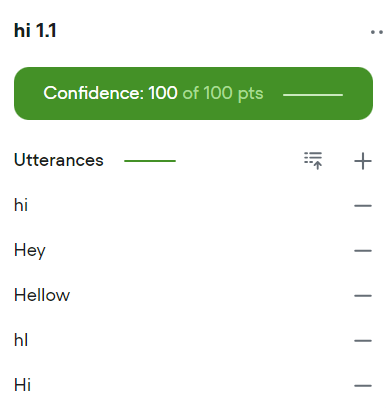Viewport: 386px width, 408px height.
Task: Click the green confidence banner's left edge
Action: (x=20, y=93)
